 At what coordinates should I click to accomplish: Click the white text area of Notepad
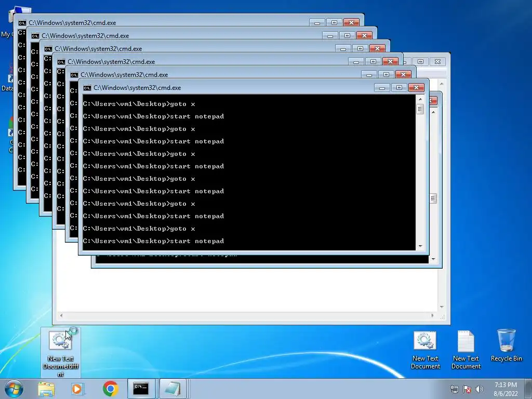247,290
